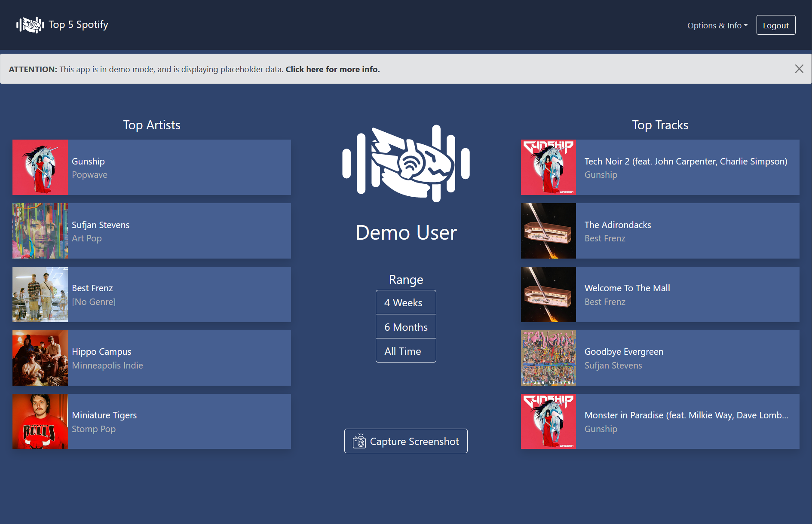This screenshot has height=524, width=812.
Task: Open Hippo Campus artist thumbnail image
Action: point(40,358)
